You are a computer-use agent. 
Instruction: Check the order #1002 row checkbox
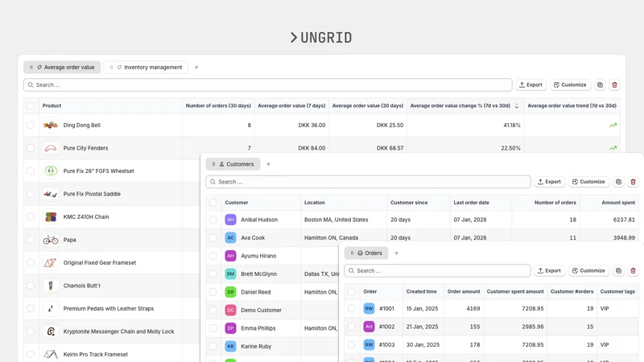351,327
